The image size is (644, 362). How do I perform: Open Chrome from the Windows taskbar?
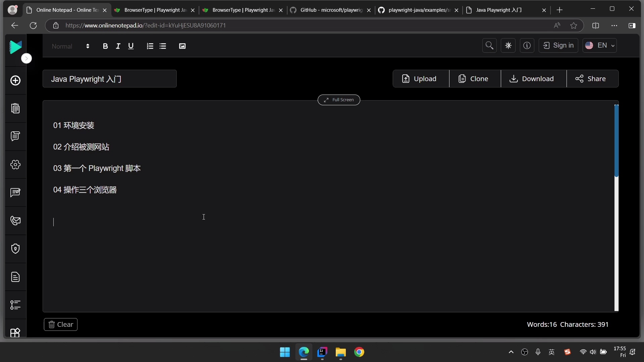(359, 352)
